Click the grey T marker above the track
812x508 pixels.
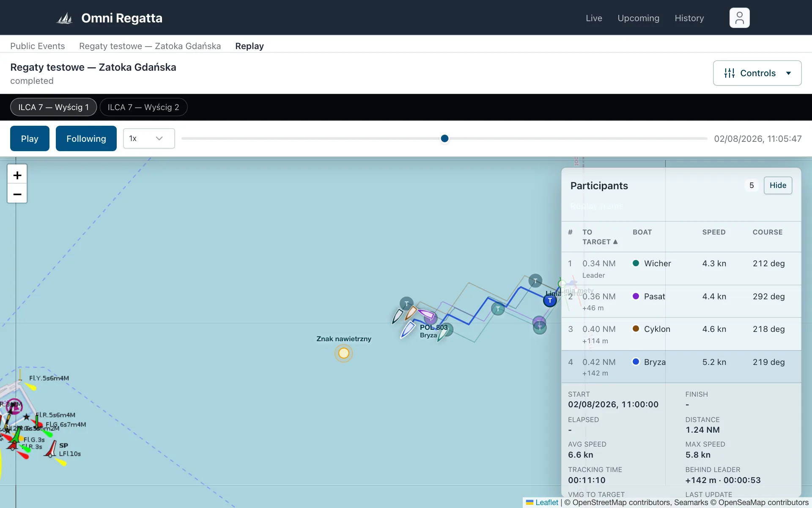click(x=535, y=281)
